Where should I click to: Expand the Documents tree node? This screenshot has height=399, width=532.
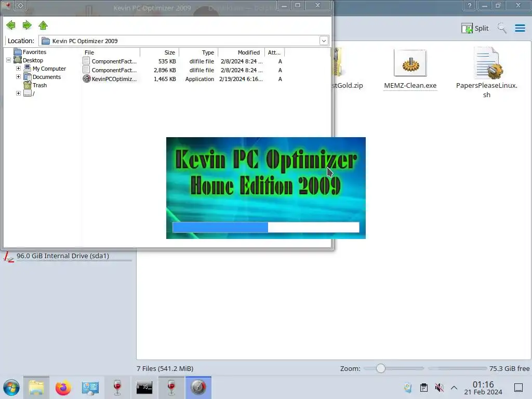[19, 77]
